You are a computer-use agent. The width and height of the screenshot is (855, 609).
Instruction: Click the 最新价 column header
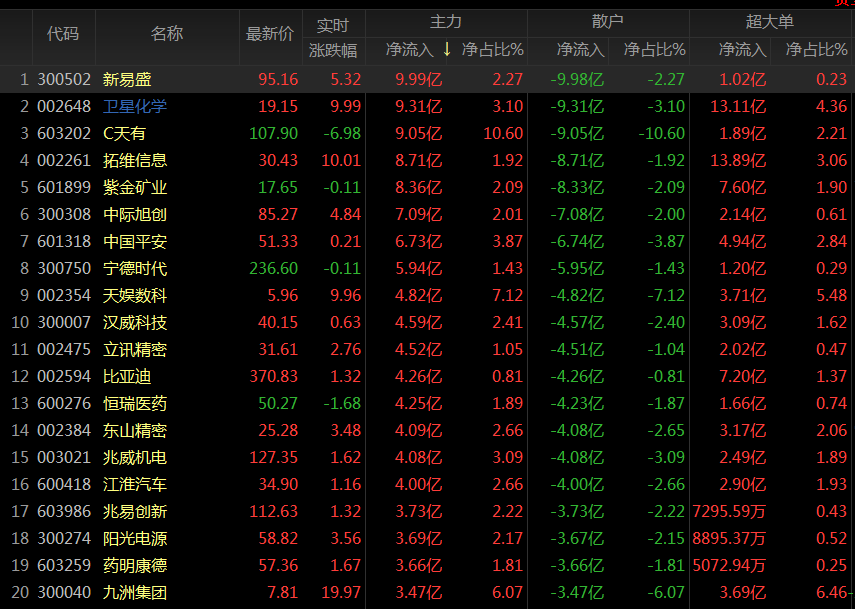pos(270,34)
